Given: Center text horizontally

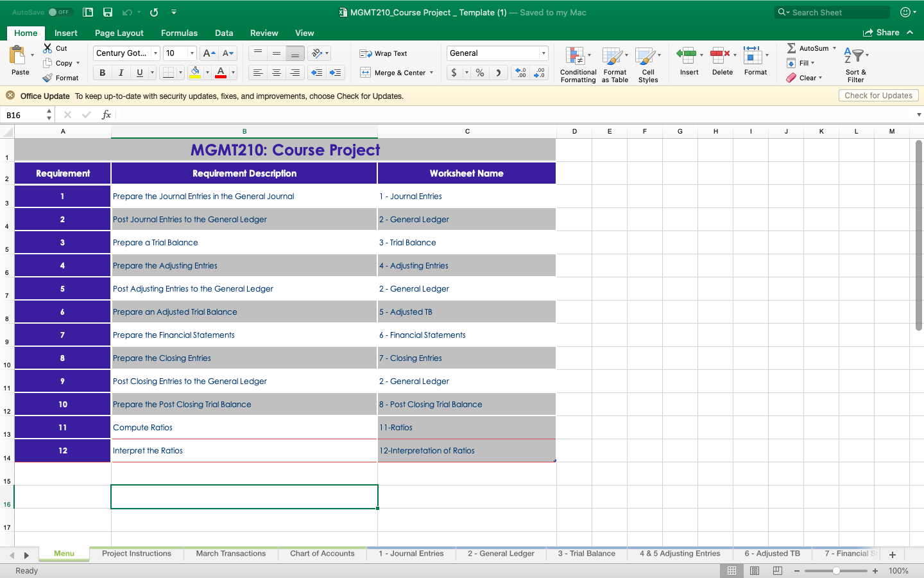Looking at the screenshot, I should (x=277, y=73).
